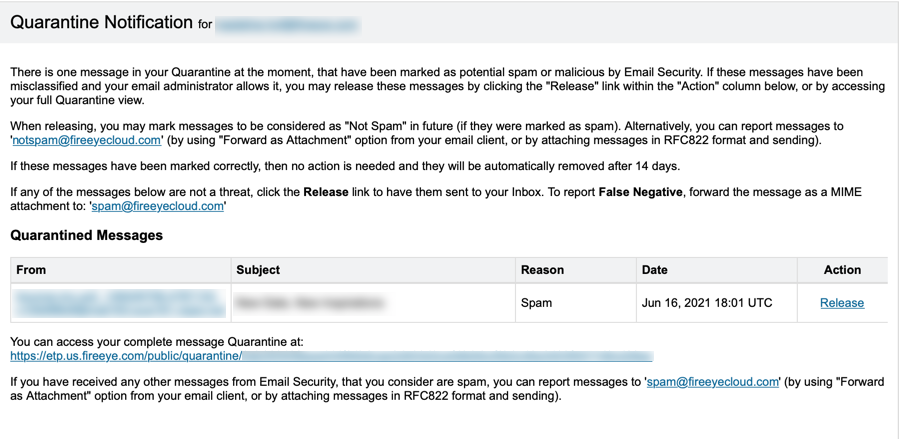Viewport: 899px width, 439px height.
Task: Click the bold Release word in the paragraph
Action: (326, 192)
